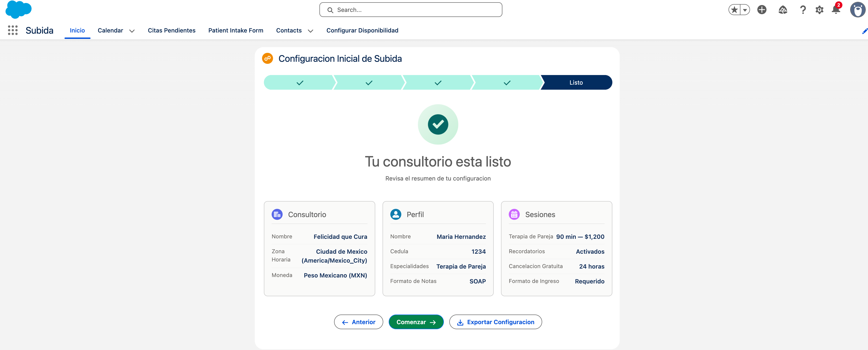Click the search magnifier icon
868x350 pixels.
330,10
